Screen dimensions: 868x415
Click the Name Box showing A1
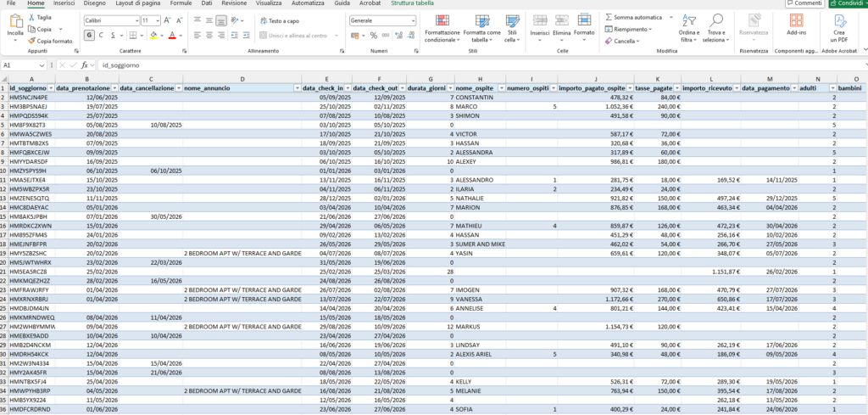coord(22,65)
